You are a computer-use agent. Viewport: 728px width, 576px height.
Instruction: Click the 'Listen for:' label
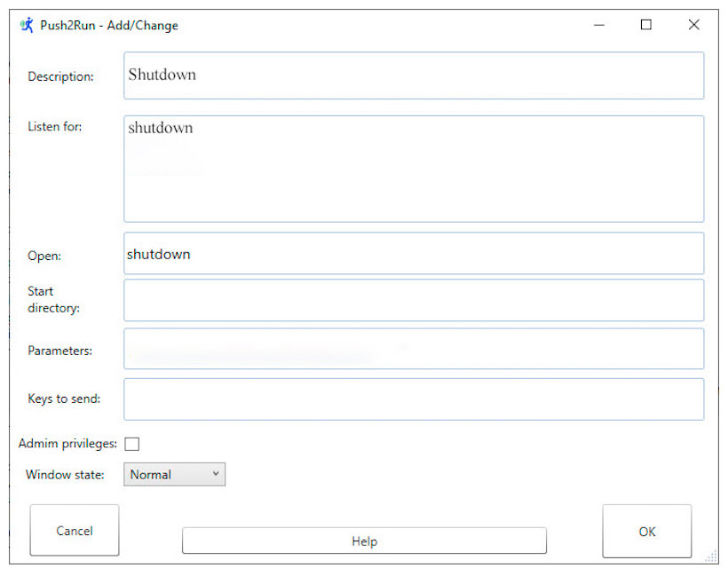pos(55,126)
